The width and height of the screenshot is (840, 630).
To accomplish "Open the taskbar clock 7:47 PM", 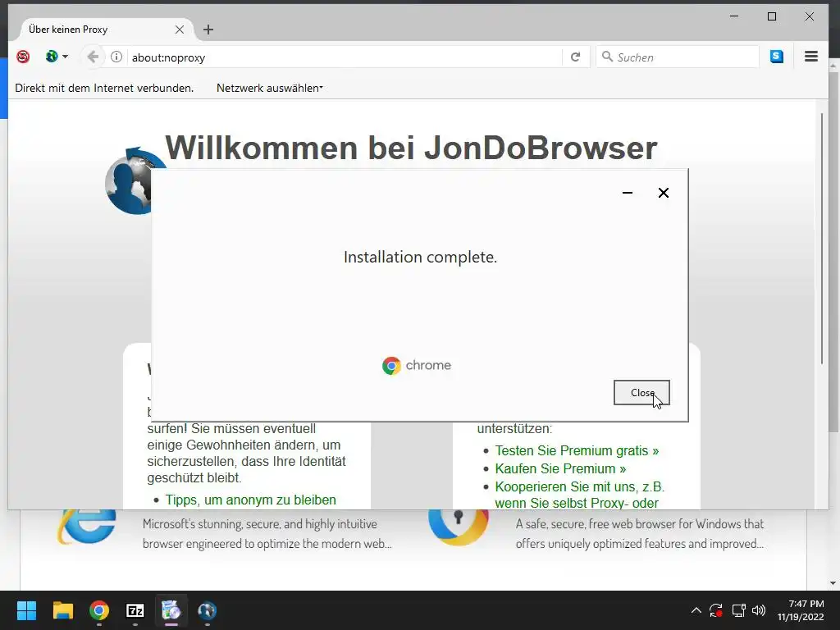I will click(x=801, y=610).
